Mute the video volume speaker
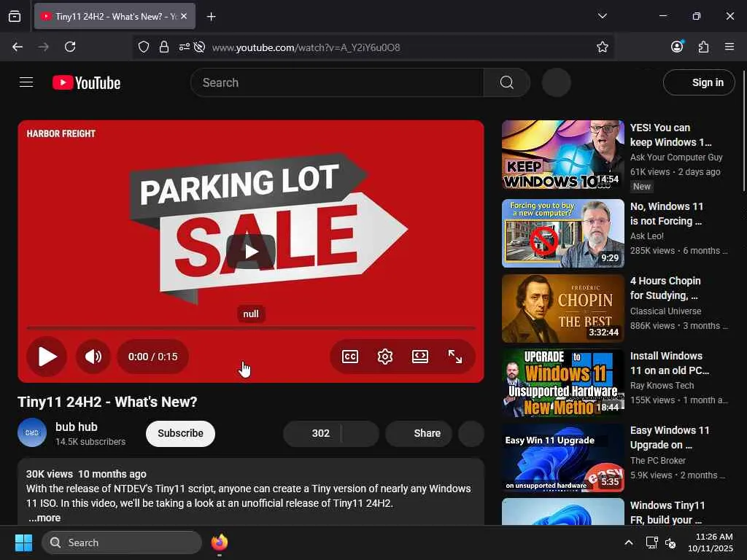This screenshot has width=747, height=560. pos(93,356)
